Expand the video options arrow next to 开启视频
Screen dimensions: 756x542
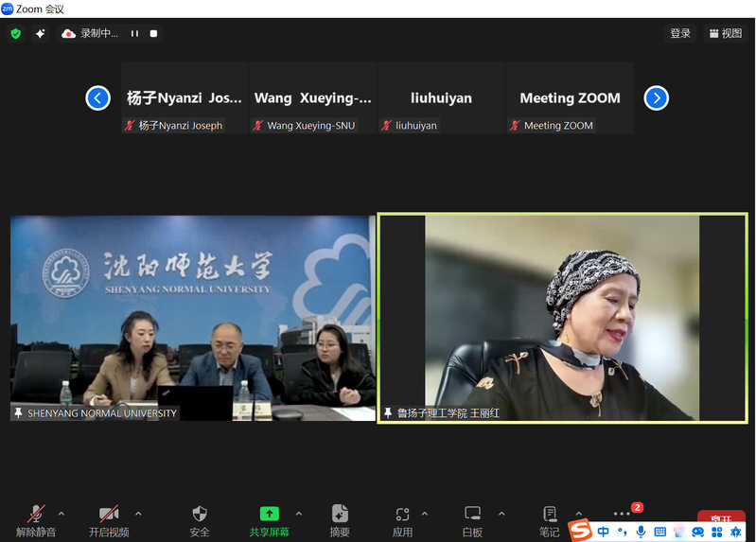[x=138, y=514]
